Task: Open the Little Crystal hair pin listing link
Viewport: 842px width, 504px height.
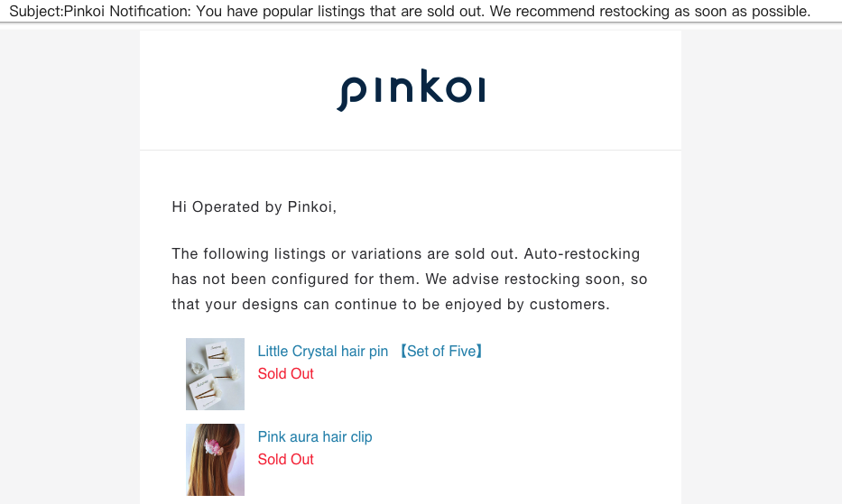Action: click(371, 351)
